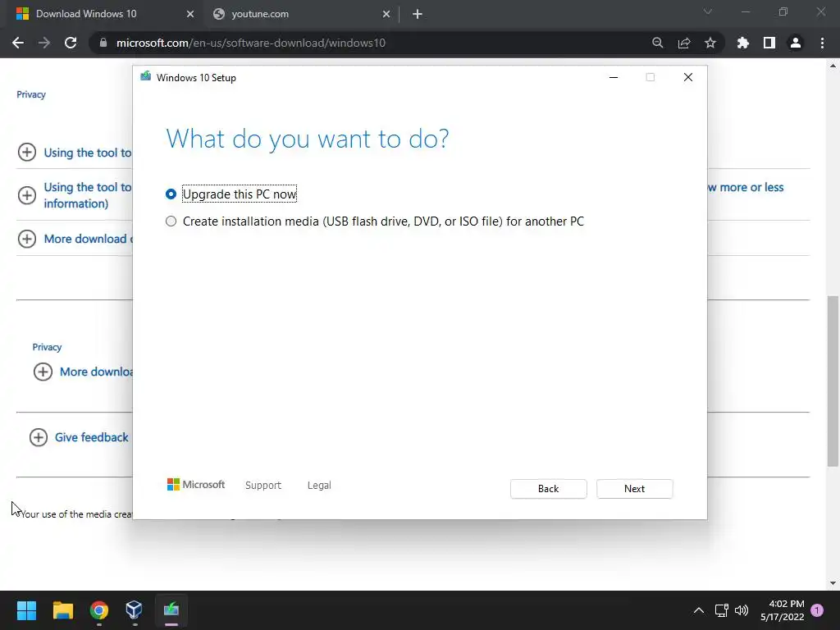Open the zoom magnifier in address bar
This screenshot has width=840, height=630.
click(657, 43)
